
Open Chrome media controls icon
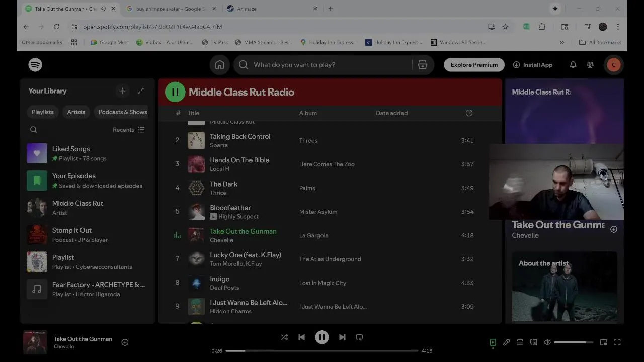pos(587,27)
